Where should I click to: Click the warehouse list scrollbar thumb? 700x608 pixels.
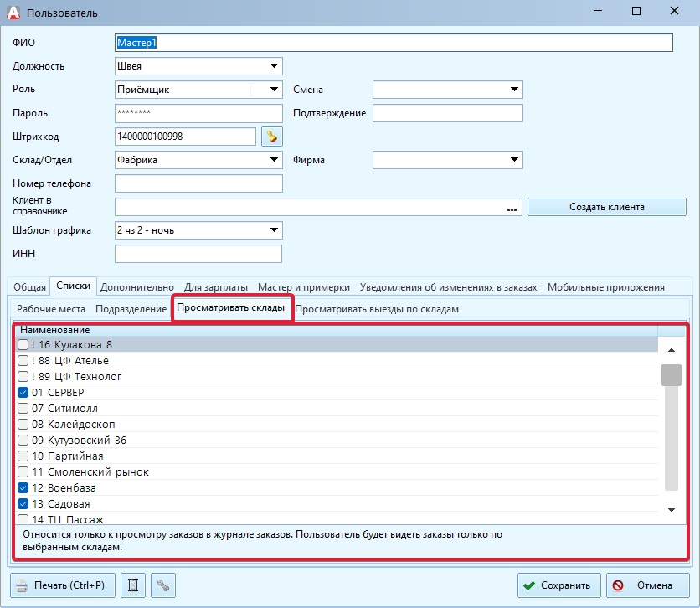pos(671,375)
